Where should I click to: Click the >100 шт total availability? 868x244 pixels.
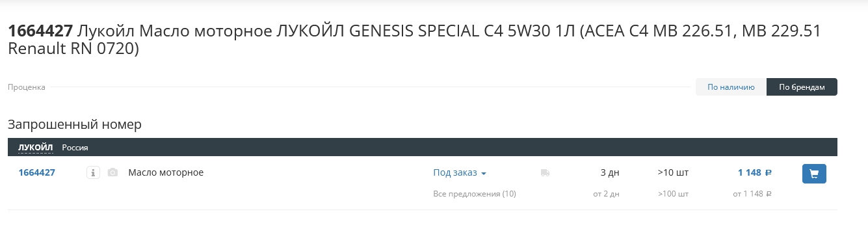(x=673, y=193)
